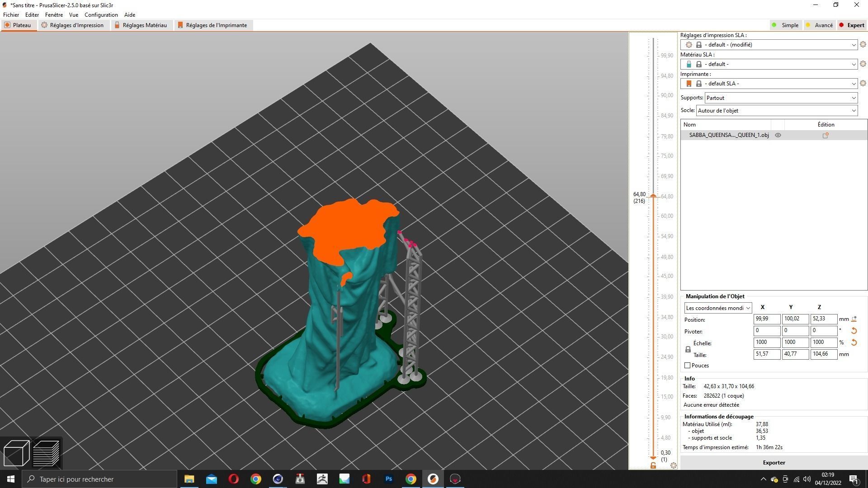Toggle visibility eye of SABBA_QUEEN object

pyautogui.click(x=778, y=135)
